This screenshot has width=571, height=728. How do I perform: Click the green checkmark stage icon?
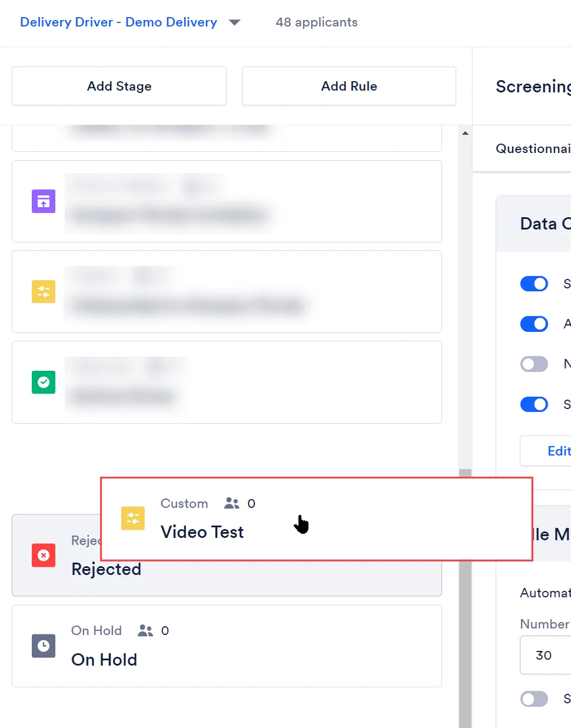44,382
